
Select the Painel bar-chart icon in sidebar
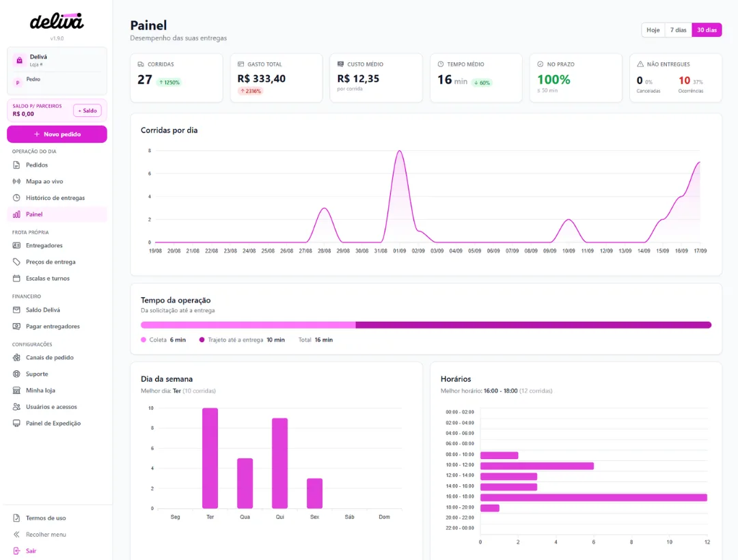coord(16,214)
